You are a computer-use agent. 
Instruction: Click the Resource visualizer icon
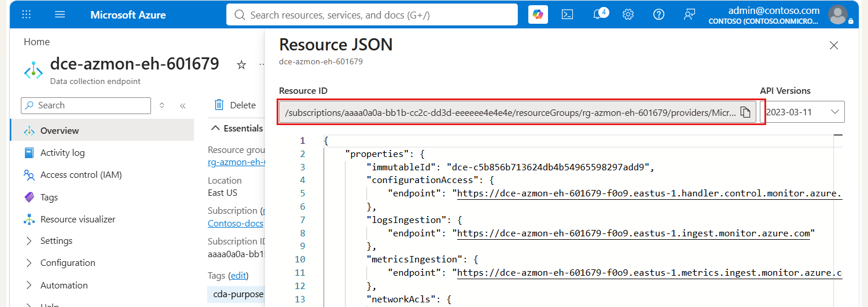[30, 220]
